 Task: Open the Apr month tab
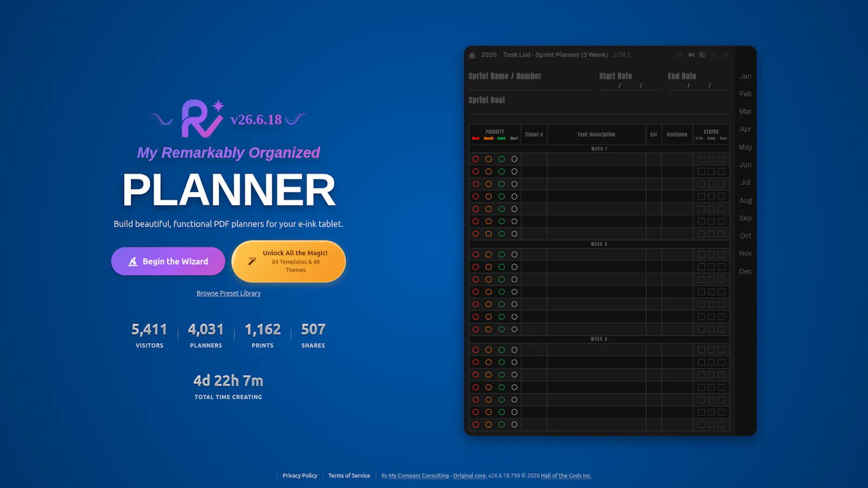(x=745, y=129)
